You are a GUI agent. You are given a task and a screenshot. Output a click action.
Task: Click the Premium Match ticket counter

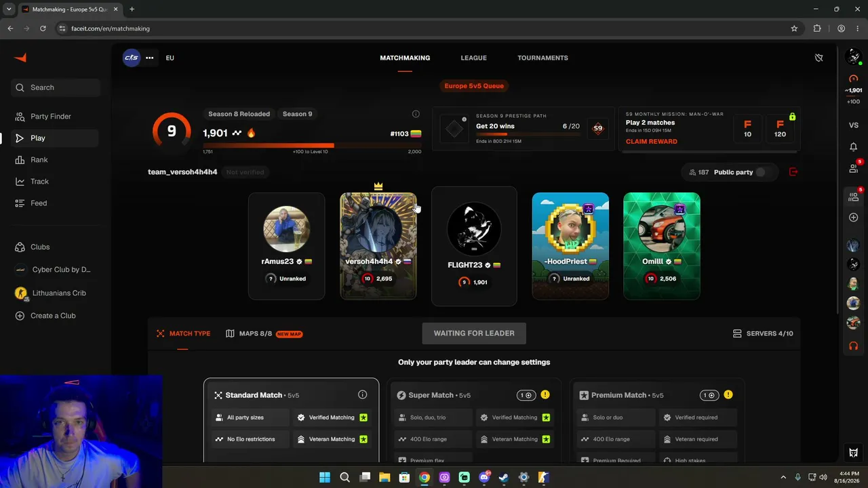point(709,395)
